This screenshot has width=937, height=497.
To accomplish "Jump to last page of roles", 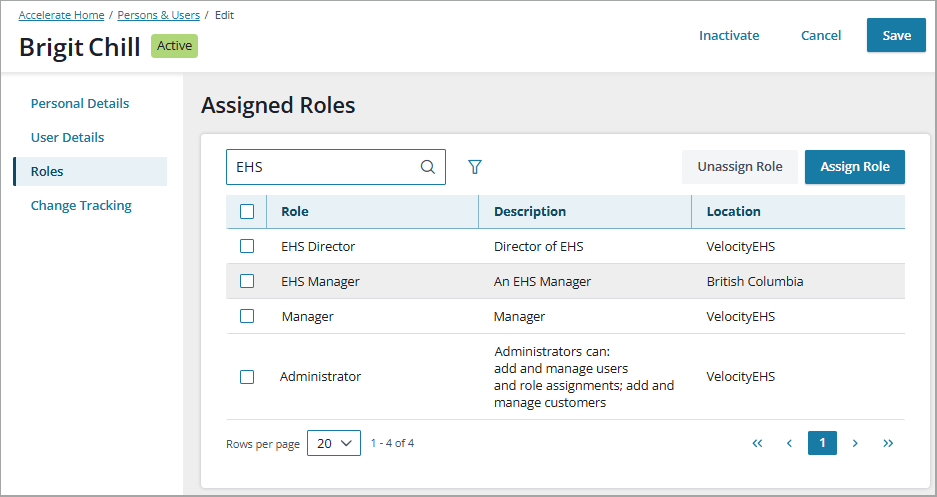I will click(x=888, y=443).
